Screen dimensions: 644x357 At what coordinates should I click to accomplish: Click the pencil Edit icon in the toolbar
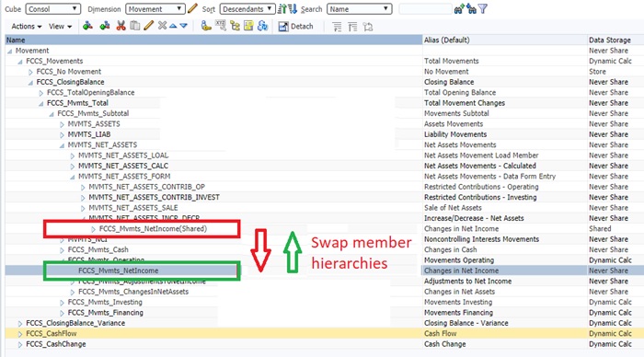pos(149,26)
